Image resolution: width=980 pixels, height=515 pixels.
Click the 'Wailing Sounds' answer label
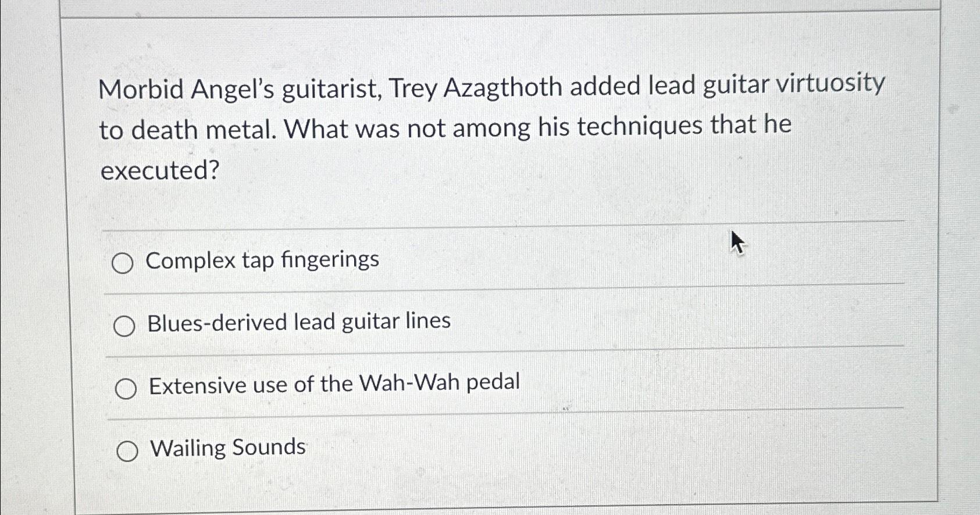(226, 447)
